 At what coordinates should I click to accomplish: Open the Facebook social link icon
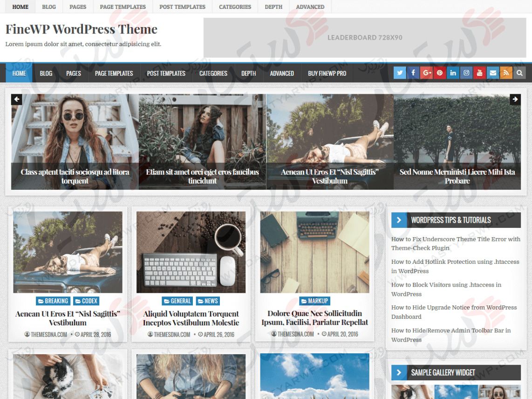(x=413, y=73)
